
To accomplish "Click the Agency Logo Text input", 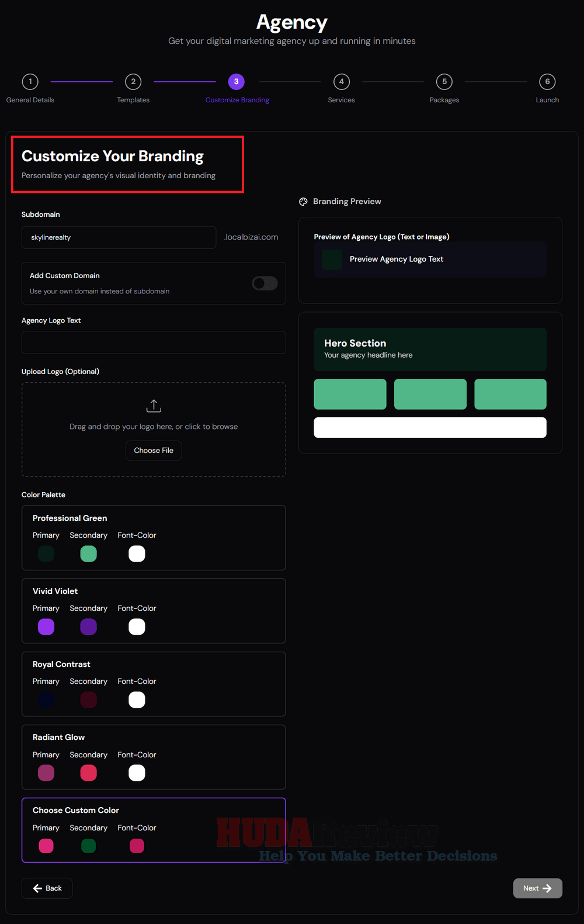I will 154,342.
